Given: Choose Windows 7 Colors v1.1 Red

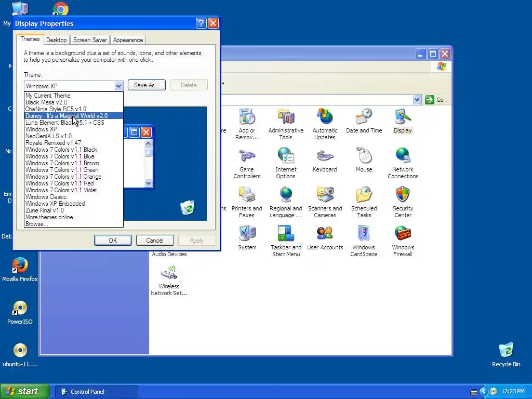Looking at the screenshot, I should click(x=74, y=183).
